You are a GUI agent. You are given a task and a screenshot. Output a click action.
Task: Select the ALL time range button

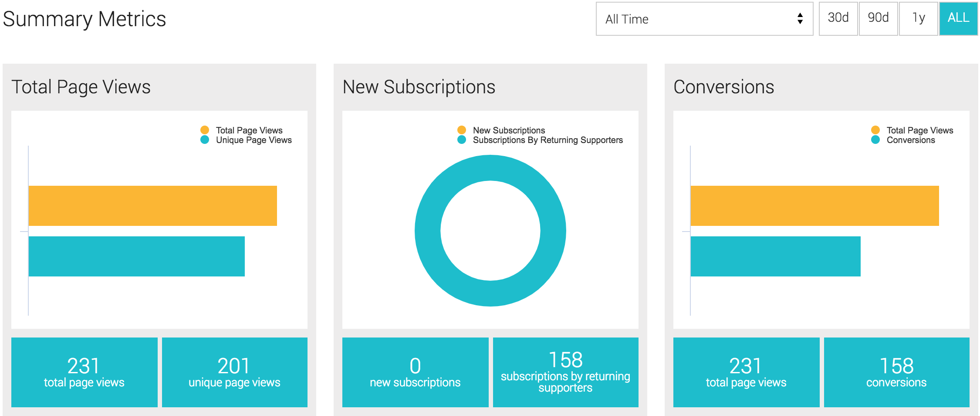click(958, 19)
